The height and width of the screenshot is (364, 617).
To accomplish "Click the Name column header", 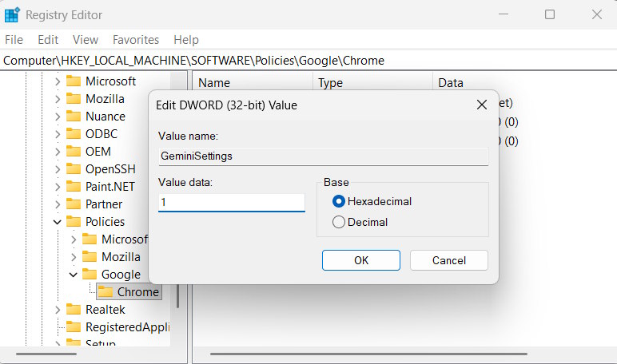I will tap(253, 82).
